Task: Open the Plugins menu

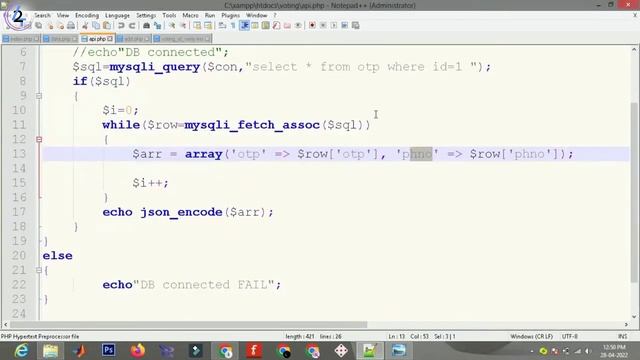Action: (231, 15)
